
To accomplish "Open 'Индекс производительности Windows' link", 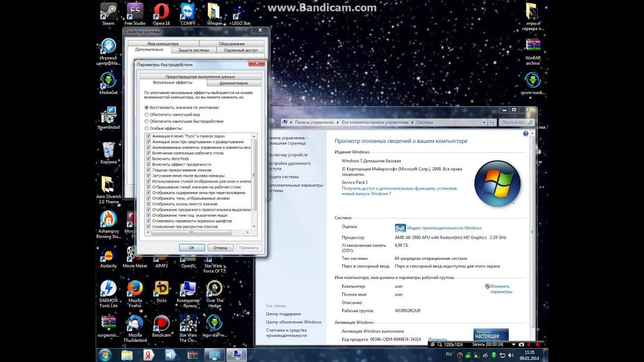I will click(444, 228).
